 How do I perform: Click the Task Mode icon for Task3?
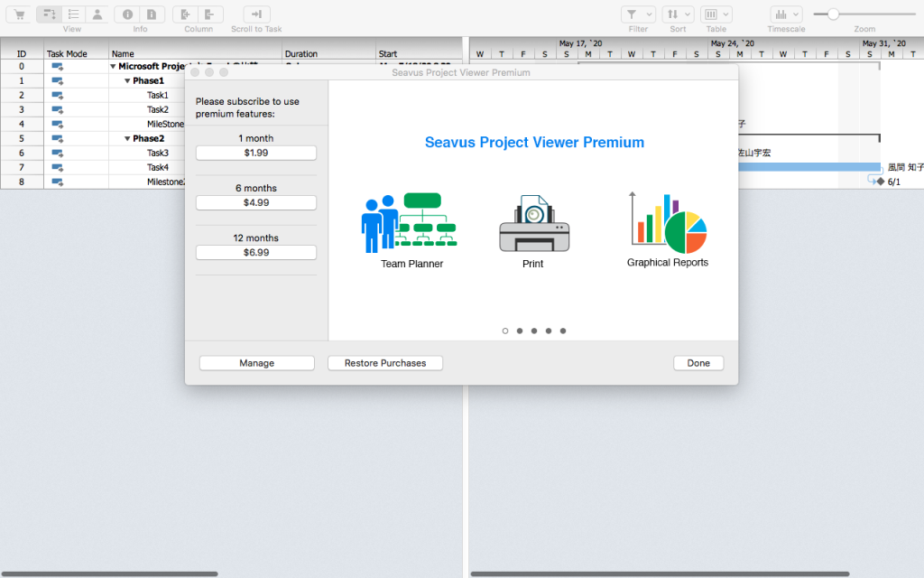click(x=57, y=154)
